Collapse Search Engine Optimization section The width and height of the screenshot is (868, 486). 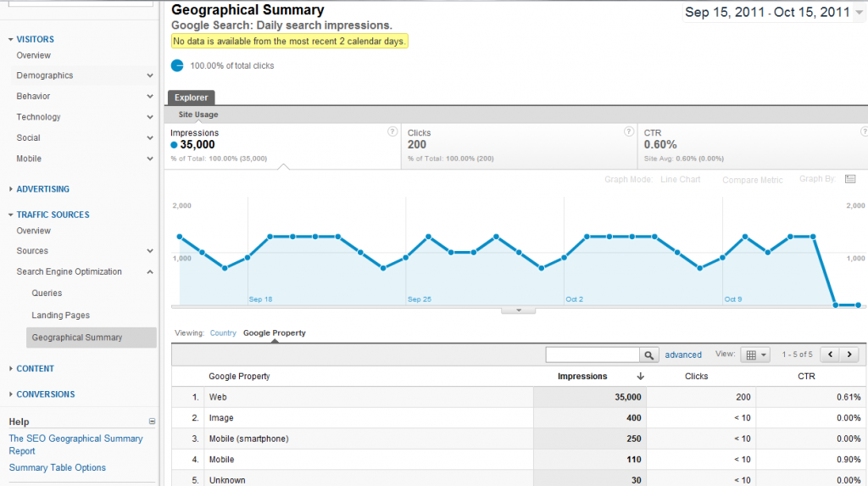(x=149, y=272)
